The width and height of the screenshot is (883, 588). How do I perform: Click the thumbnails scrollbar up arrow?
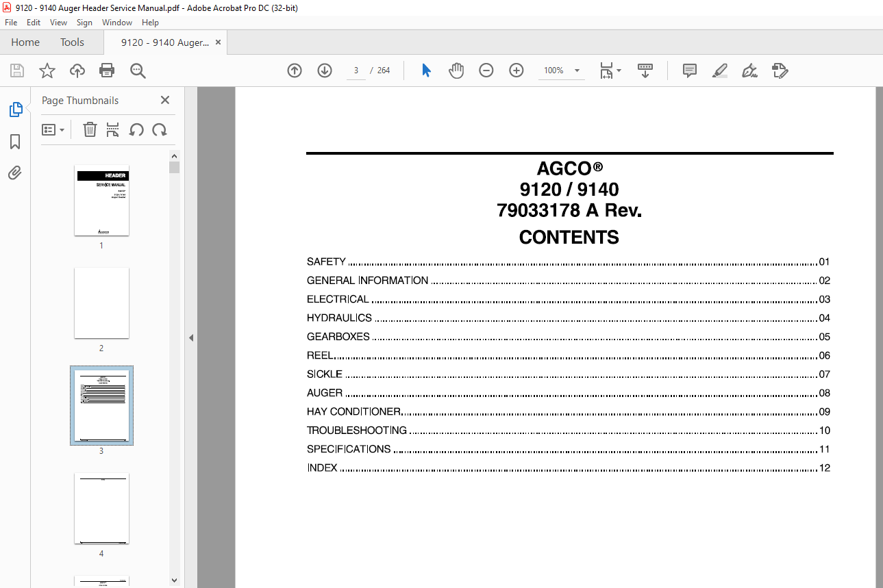tap(175, 156)
